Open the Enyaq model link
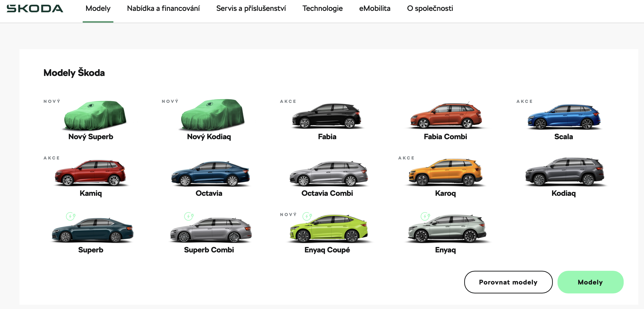Viewport: 644px width, 309px height. (446, 250)
